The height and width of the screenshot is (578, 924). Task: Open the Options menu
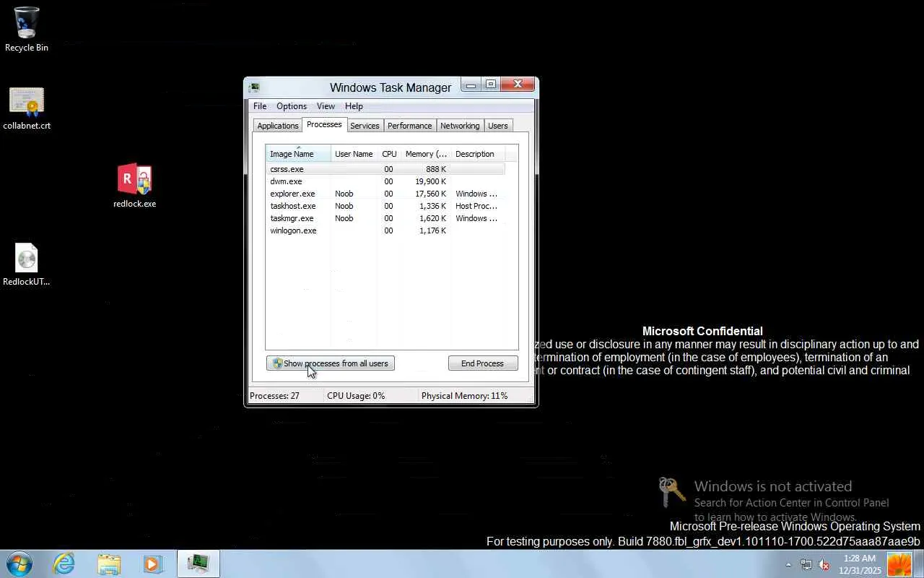(x=292, y=106)
